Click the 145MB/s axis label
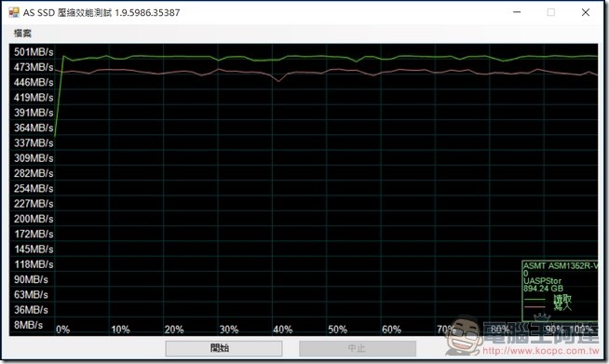609x364 pixels. pos(34,249)
